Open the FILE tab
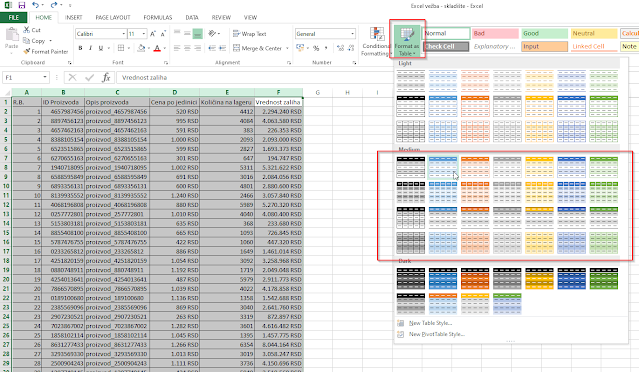639x372 pixels. [13, 18]
